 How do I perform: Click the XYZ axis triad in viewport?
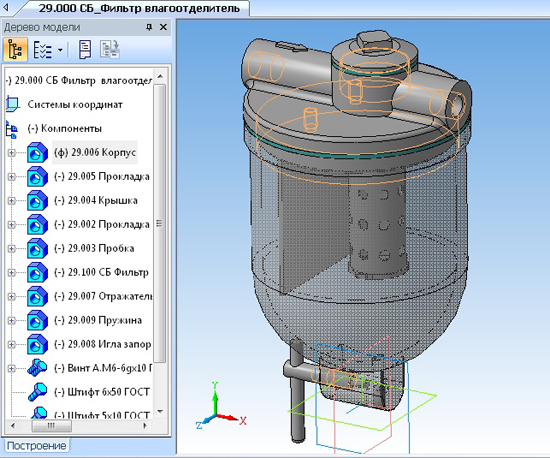[221, 405]
